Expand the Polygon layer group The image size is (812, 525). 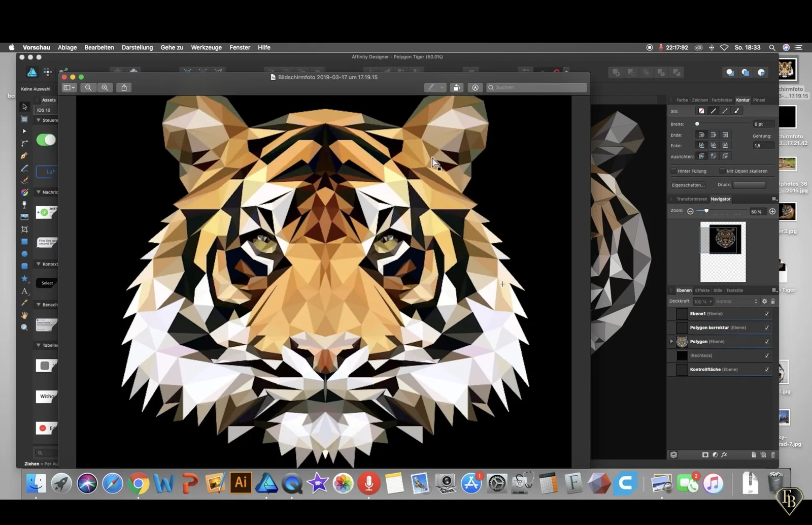click(x=671, y=342)
